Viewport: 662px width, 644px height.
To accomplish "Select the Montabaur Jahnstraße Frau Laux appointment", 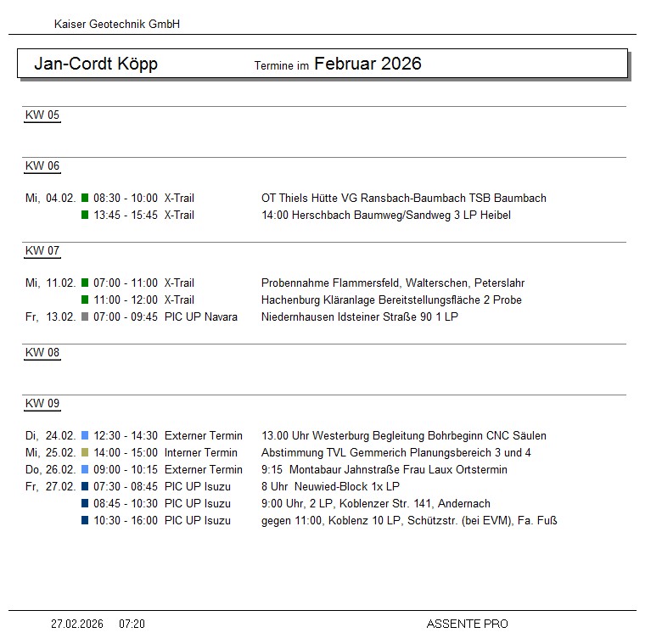I will click(x=384, y=470).
